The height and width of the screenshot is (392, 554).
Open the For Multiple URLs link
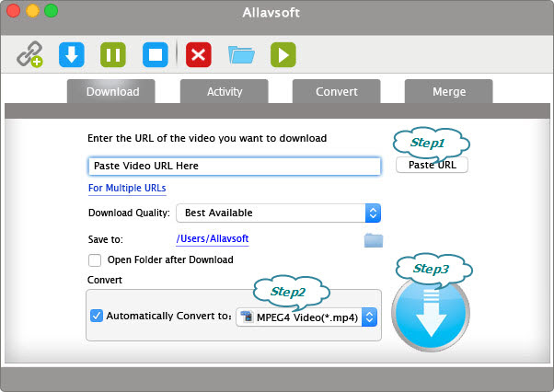pyautogui.click(x=127, y=188)
